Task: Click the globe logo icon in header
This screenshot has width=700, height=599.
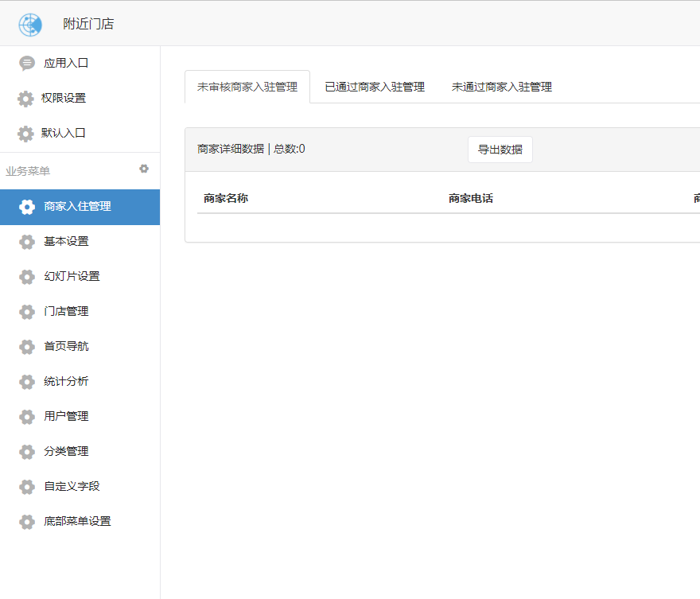Action: (x=30, y=25)
